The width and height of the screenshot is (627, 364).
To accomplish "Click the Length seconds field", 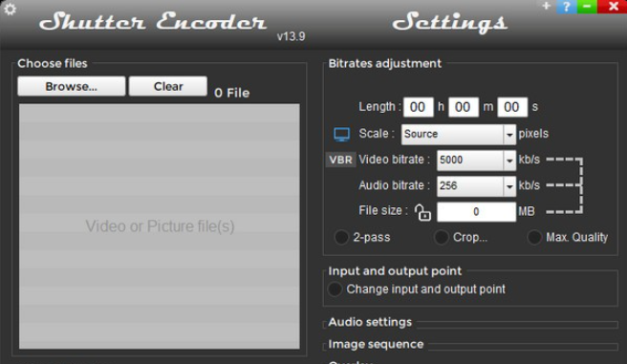I will click(x=512, y=107).
